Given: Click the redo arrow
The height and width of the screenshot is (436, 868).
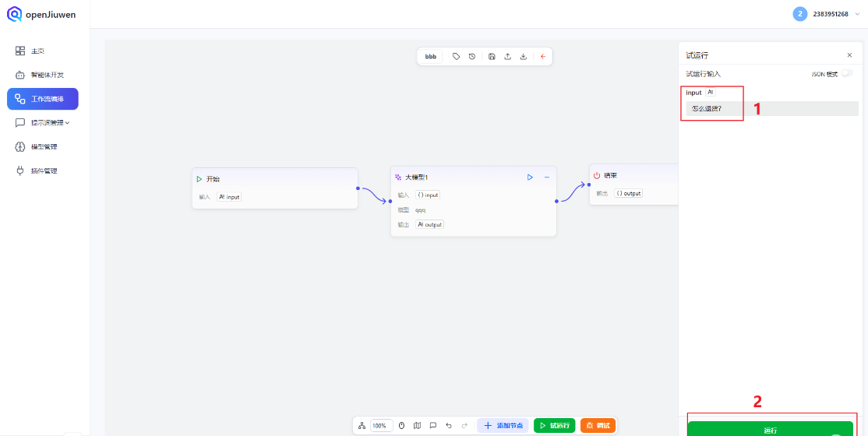Looking at the screenshot, I should [x=464, y=425].
